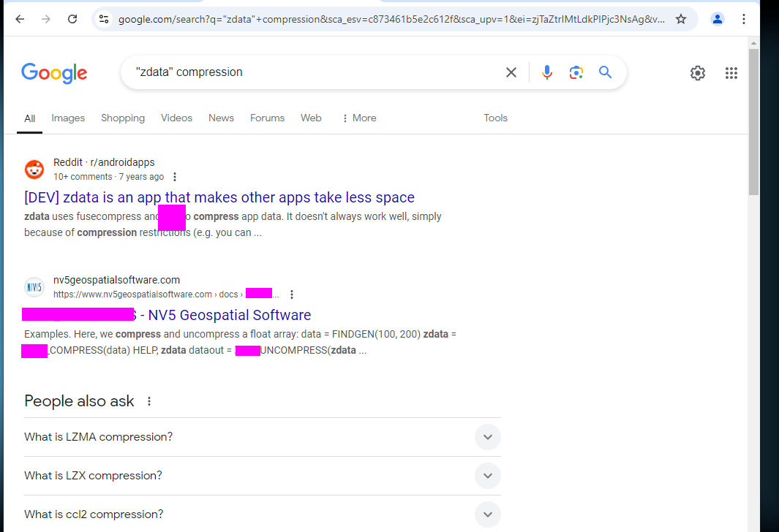The height and width of the screenshot is (532, 779).
Task: Go forward in browser history
Action: 45,19
